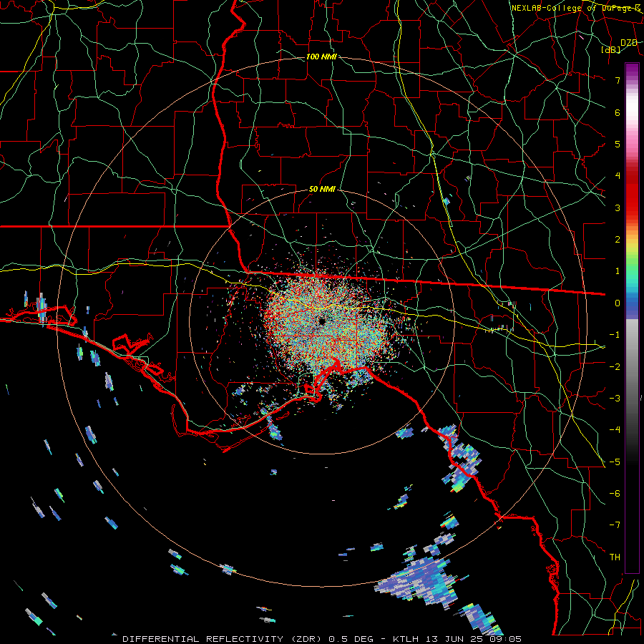Click the "2" value on the color scale
Image resolution: width=644 pixels, height=644 pixels.
pos(618,240)
